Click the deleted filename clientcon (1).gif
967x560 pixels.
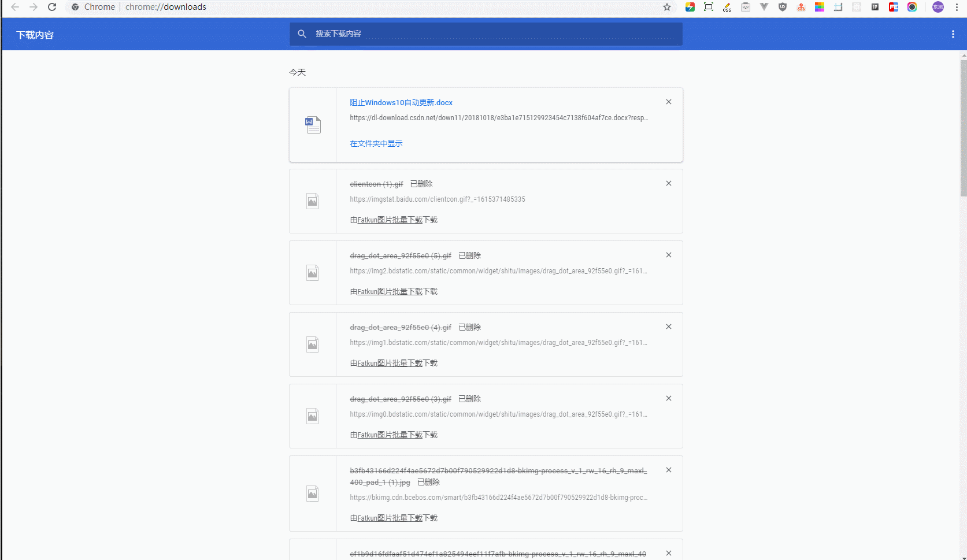tap(376, 184)
